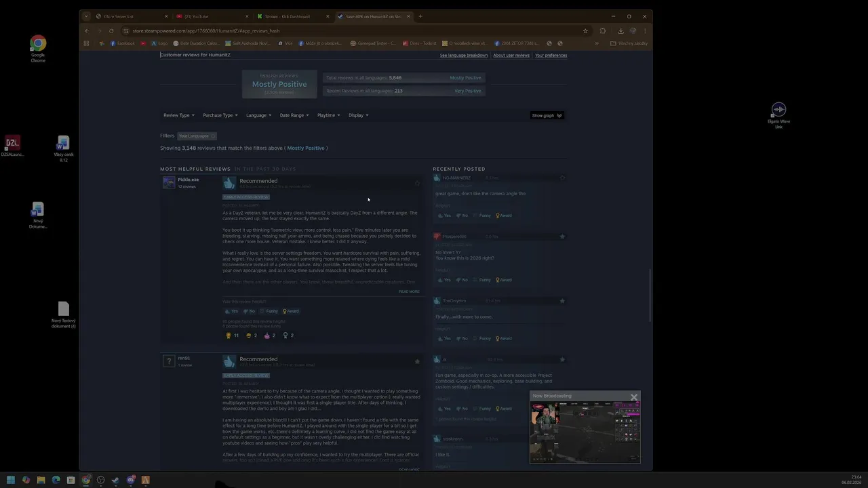Screen dimensions: 868x488
Task: Vote No on Pickle.exe review
Action: [249, 311]
